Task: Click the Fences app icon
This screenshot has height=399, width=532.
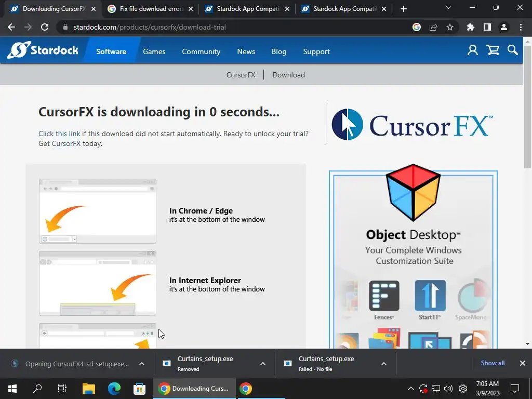Action: click(384, 296)
